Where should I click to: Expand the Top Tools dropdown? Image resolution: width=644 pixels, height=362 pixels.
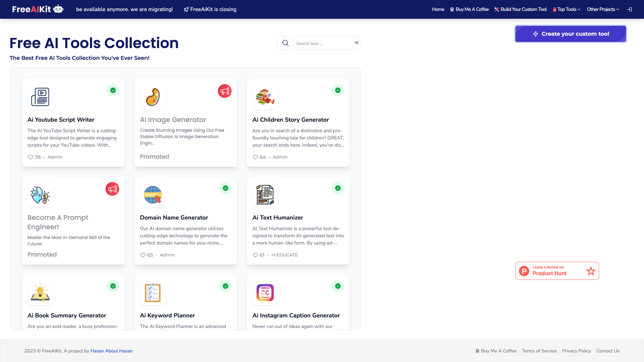point(566,9)
